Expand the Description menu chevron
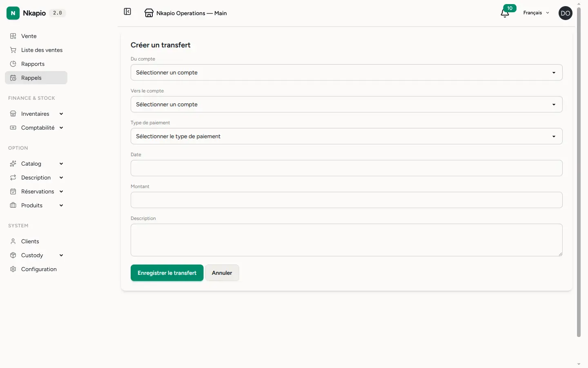The width and height of the screenshot is (588, 368). pyautogui.click(x=61, y=177)
